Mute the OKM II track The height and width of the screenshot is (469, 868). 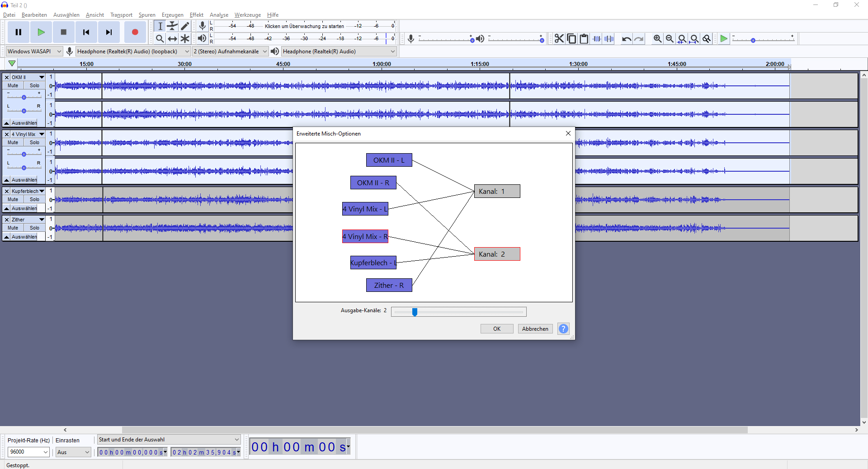click(x=13, y=85)
